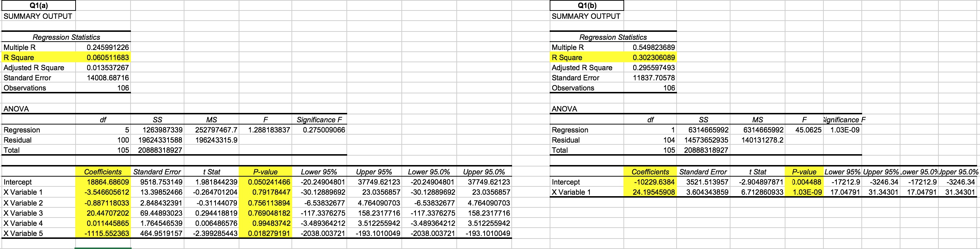Select Q1(a) Lower 95% header
Viewport: 980px width, 249px height.
click(x=320, y=172)
